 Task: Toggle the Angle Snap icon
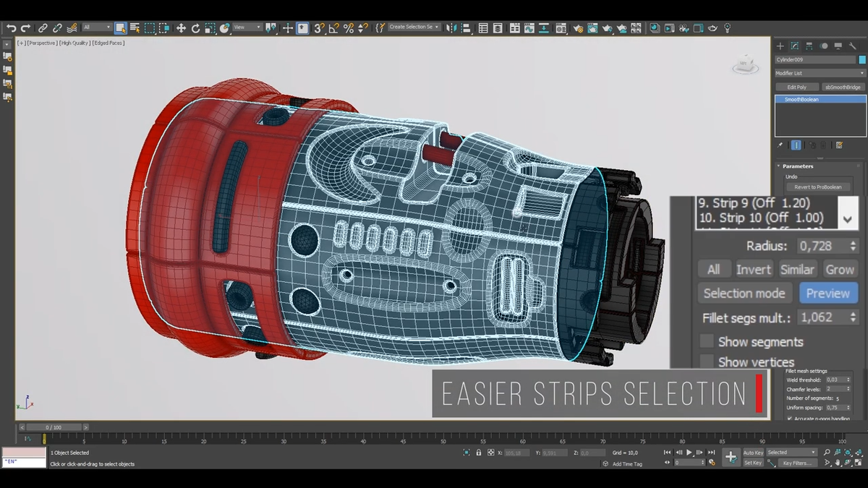click(333, 28)
